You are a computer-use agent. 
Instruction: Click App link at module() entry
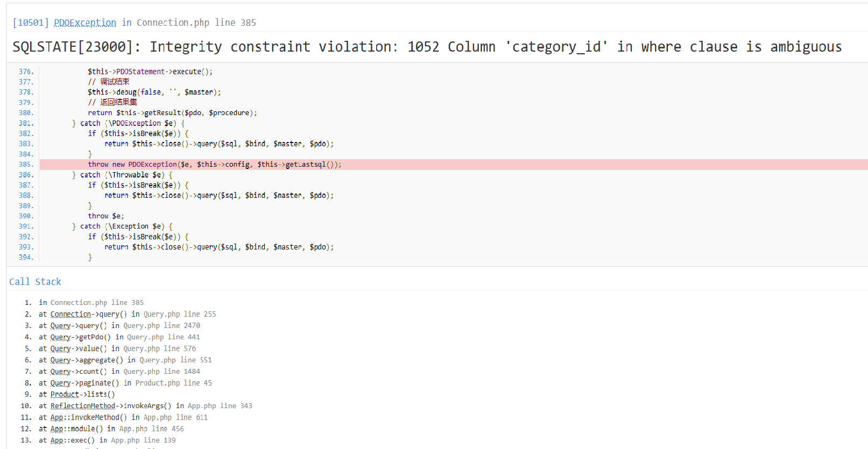[57, 429]
